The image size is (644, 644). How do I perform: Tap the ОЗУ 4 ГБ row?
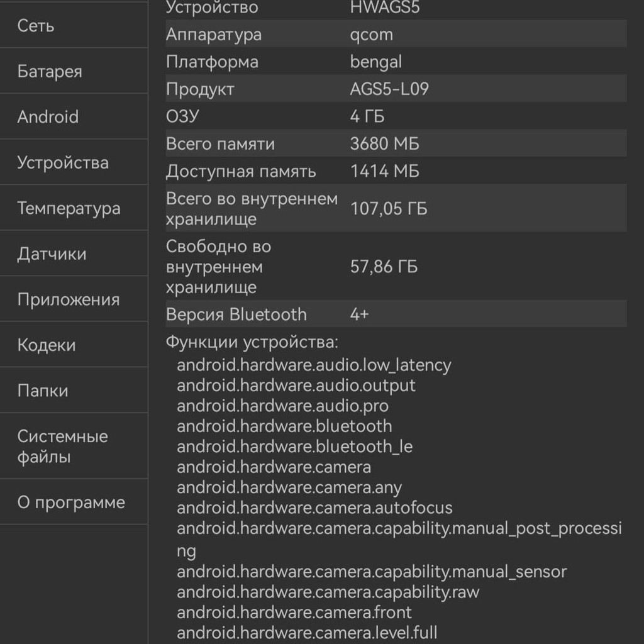tap(396, 116)
